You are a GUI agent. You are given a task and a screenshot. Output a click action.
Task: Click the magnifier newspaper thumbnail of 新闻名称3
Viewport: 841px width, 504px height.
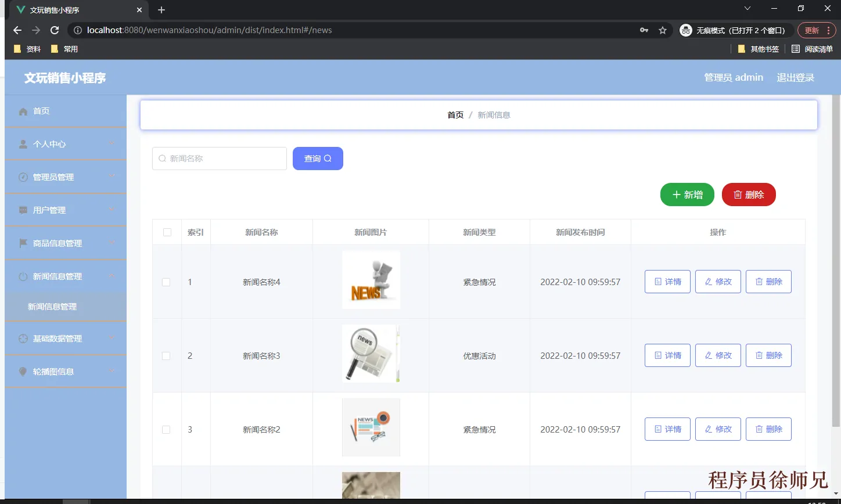tap(371, 354)
